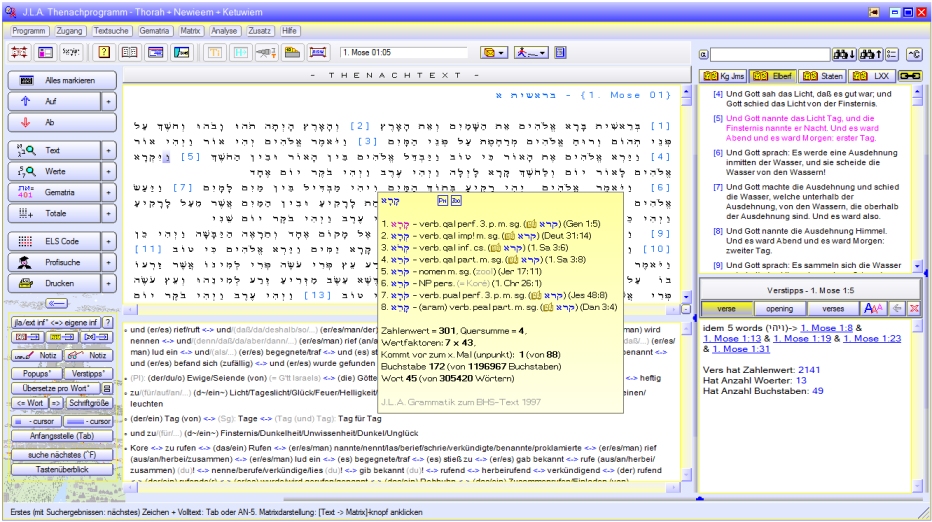
Task: Open the red figure icon dropdown in toolbar
Action: (x=531, y=53)
